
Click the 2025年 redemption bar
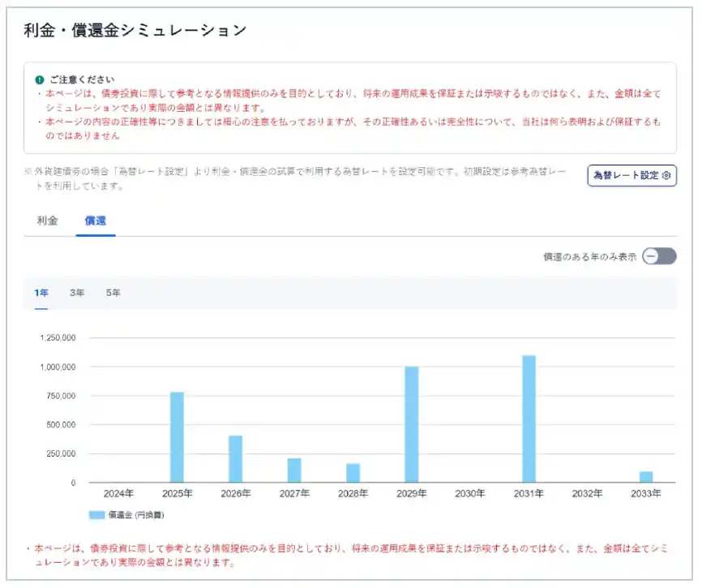(177, 437)
